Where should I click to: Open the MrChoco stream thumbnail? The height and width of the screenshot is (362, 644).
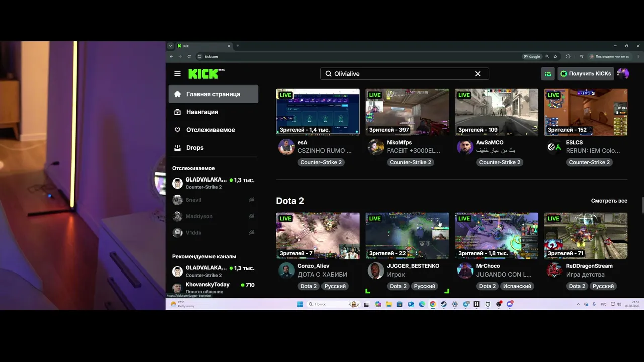point(497,236)
